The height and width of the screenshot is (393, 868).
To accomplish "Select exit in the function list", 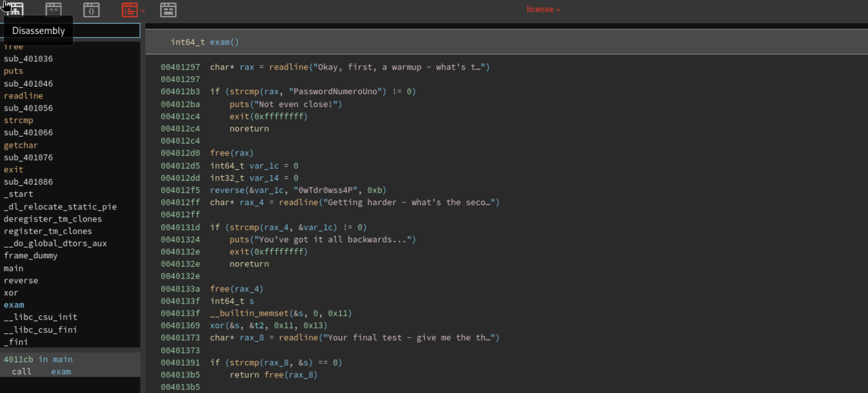I will click(x=13, y=169).
